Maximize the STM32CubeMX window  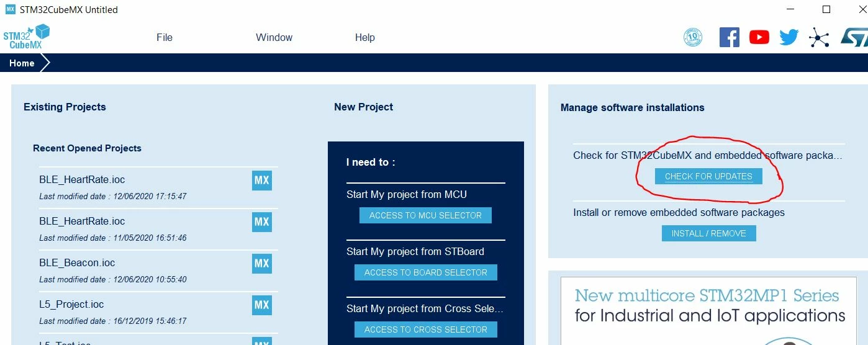(x=826, y=9)
